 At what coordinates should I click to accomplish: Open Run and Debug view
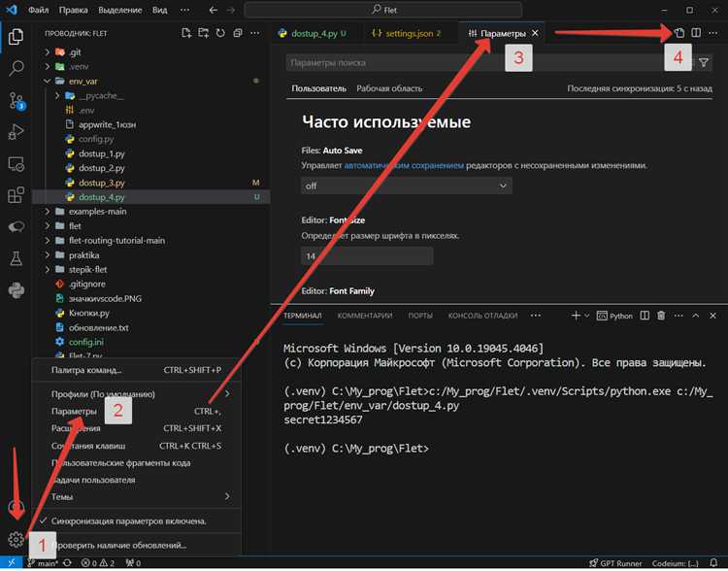tap(16, 132)
